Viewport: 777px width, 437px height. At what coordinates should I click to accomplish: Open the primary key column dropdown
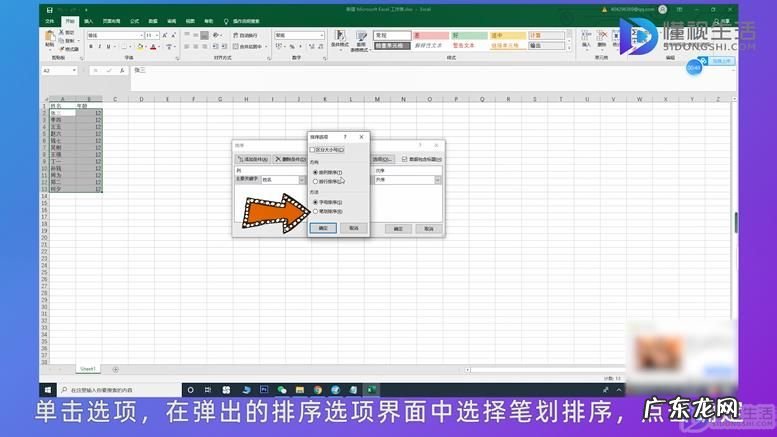point(302,180)
